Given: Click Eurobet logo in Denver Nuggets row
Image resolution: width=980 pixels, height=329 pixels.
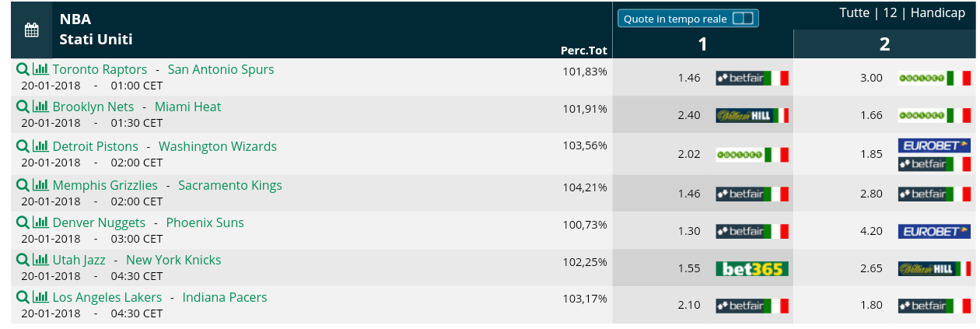Looking at the screenshot, I should click(934, 231).
